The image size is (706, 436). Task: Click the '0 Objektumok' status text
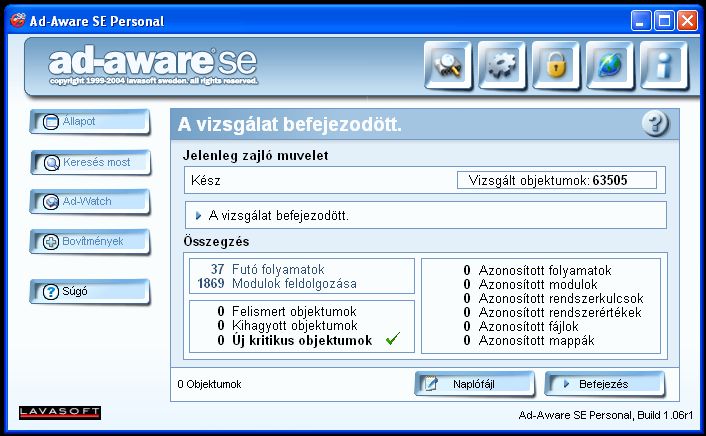(209, 384)
